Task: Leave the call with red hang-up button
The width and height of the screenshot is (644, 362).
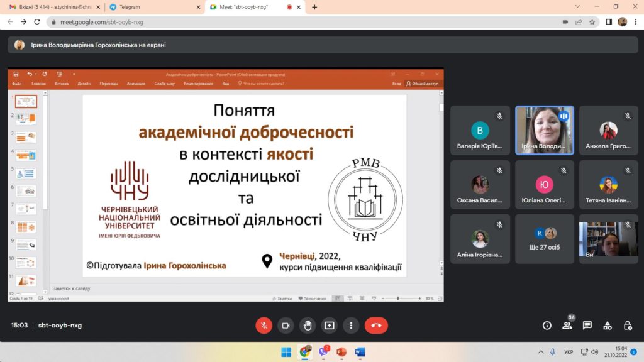Action: tap(376, 326)
